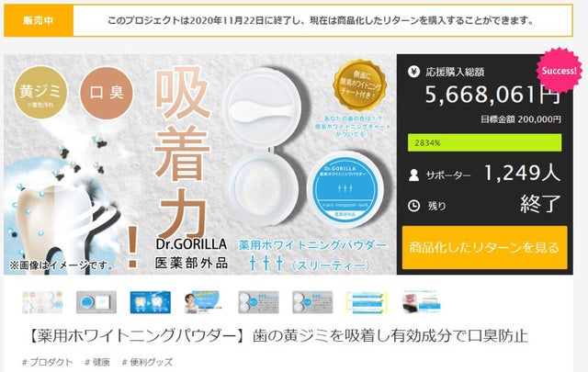The height and width of the screenshot is (372, 588).
Task: Click the gold 簡易ホワイトニングチャート付き seal
Action: [x=359, y=85]
